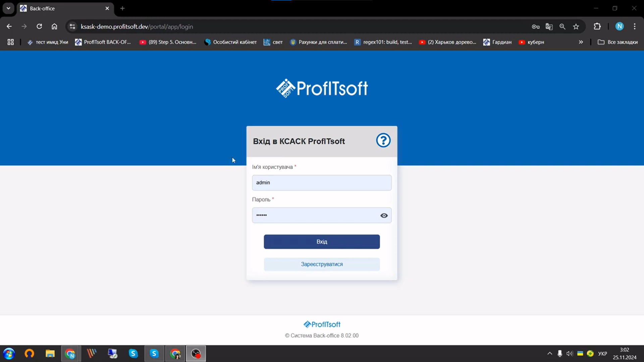
Task: Open the screen recorder taskbar icon
Action: point(196,354)
